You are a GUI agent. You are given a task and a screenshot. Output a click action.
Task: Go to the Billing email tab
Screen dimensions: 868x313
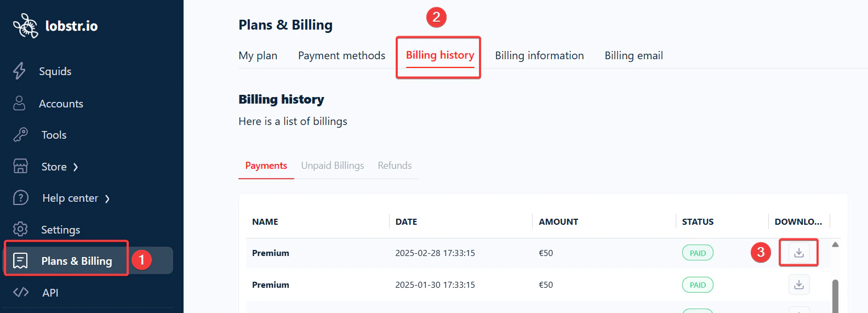633,55
